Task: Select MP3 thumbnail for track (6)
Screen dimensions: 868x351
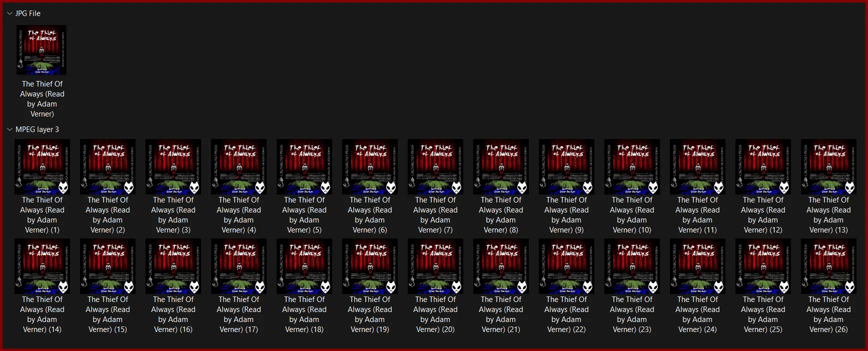Action: (370, 166)
